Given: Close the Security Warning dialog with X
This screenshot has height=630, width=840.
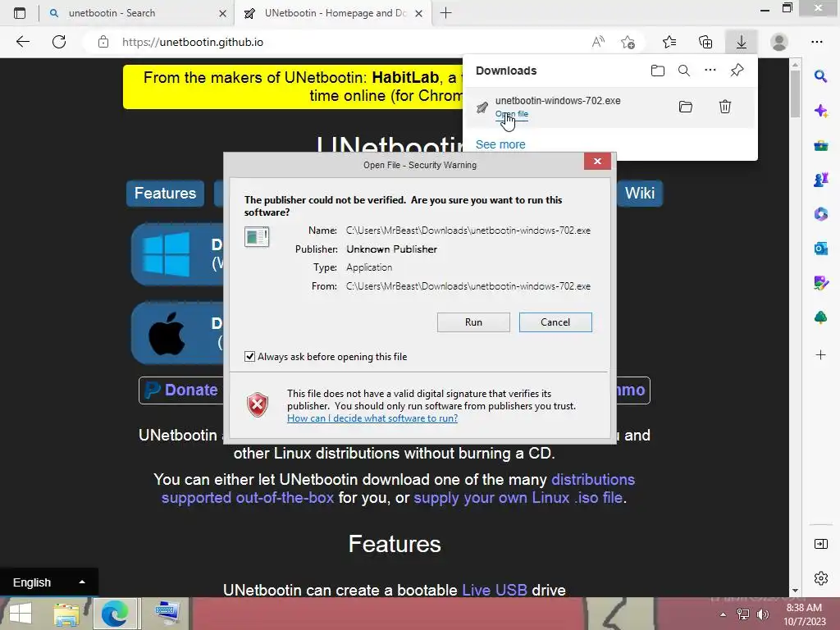Looking at the screenshot, I should (x=597, y=162).
